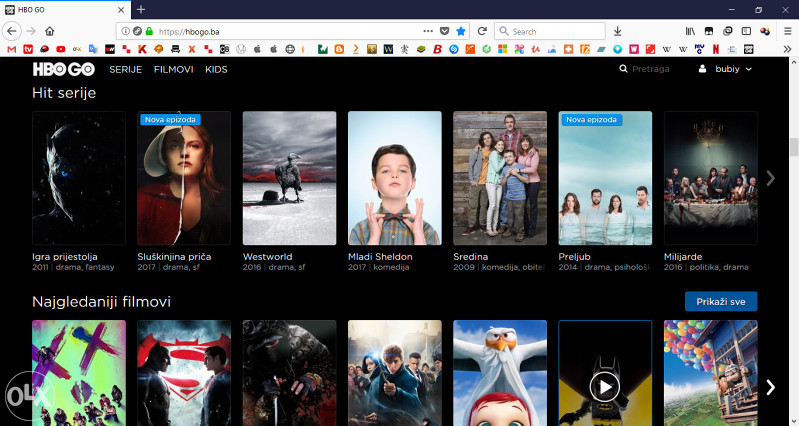Open the Blogger orange bookmark icon
The image size is (799, 426).
pos(339,49)
